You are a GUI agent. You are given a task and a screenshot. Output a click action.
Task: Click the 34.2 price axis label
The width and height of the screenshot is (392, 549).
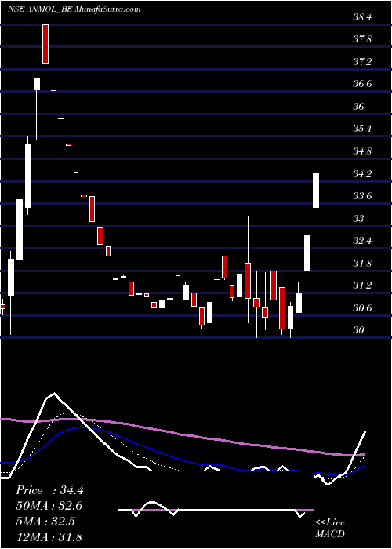click(x=362, y=173)
